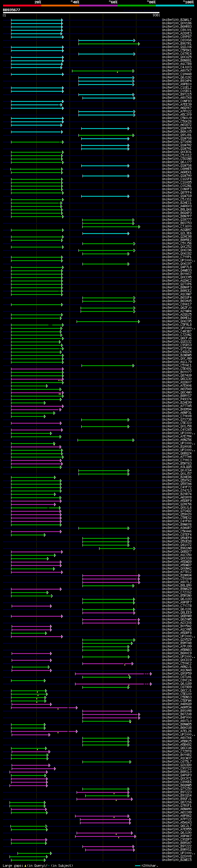This screenshot has height=868, width=197.
Task: Click the UniRef100_C8V6E6 label
Action: click(176, 782)
